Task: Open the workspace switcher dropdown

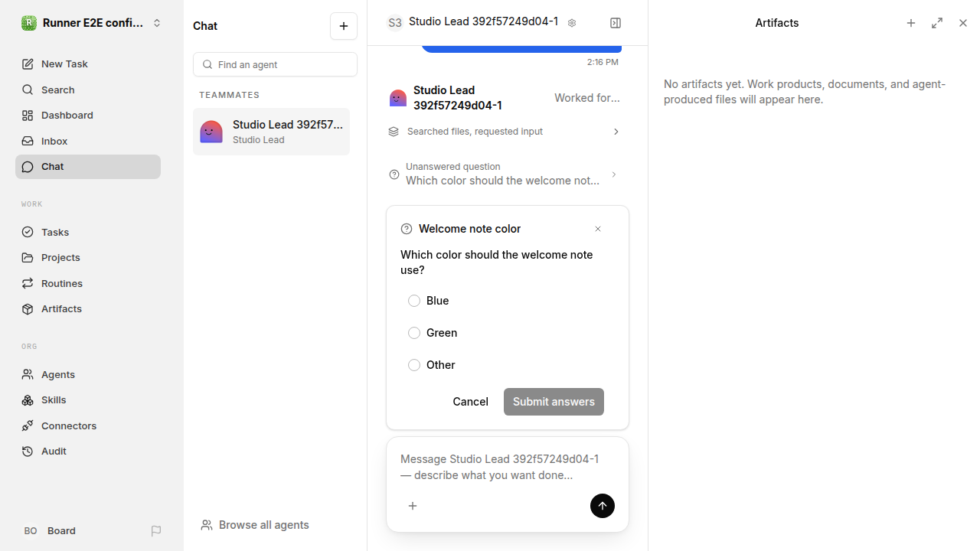Action: click(x=157, y=23)
